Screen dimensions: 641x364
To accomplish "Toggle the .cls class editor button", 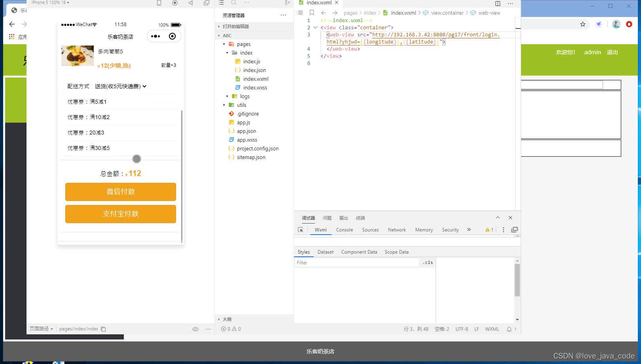I will pyautogui.click(x=428, y=262).
